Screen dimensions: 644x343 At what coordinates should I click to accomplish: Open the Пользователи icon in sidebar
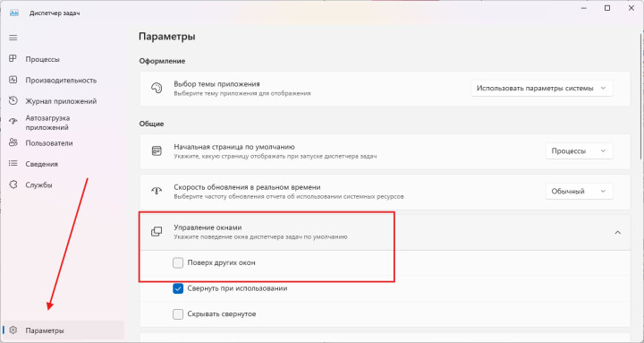[x=13, y=142]
